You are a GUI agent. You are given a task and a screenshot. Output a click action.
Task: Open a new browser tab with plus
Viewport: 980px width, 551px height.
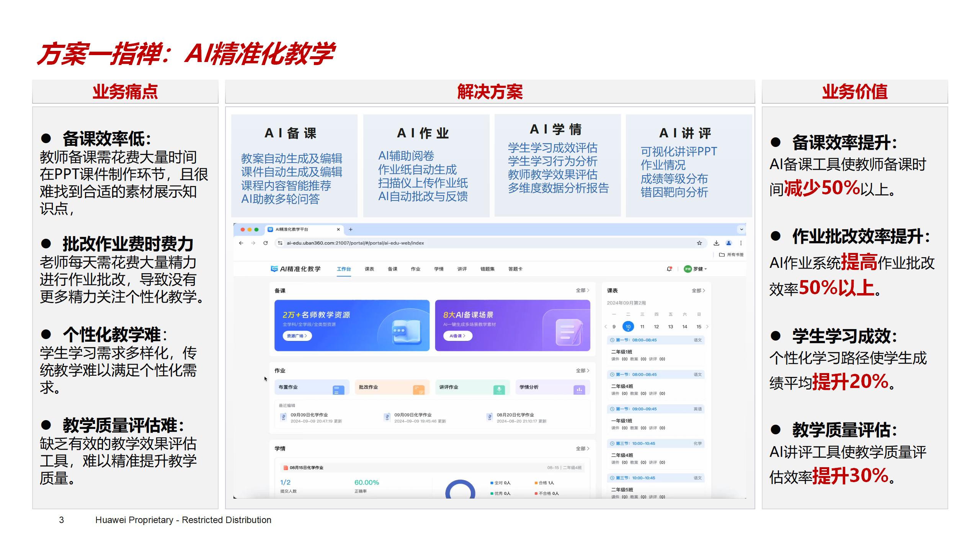351,230
